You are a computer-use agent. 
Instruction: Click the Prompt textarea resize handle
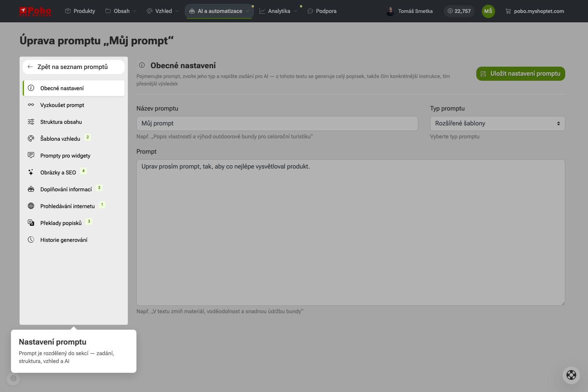pos(563,303)
